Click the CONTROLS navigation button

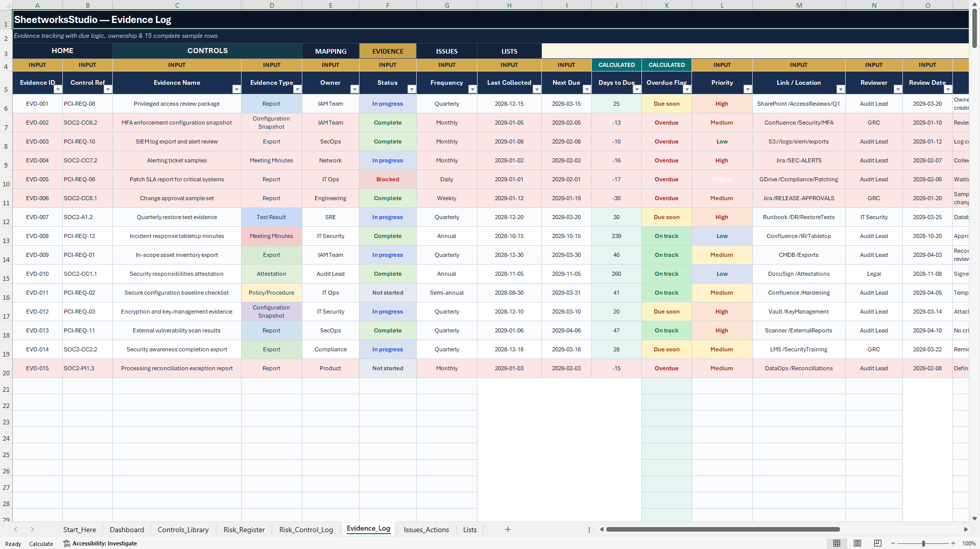(x=207, y=51)
